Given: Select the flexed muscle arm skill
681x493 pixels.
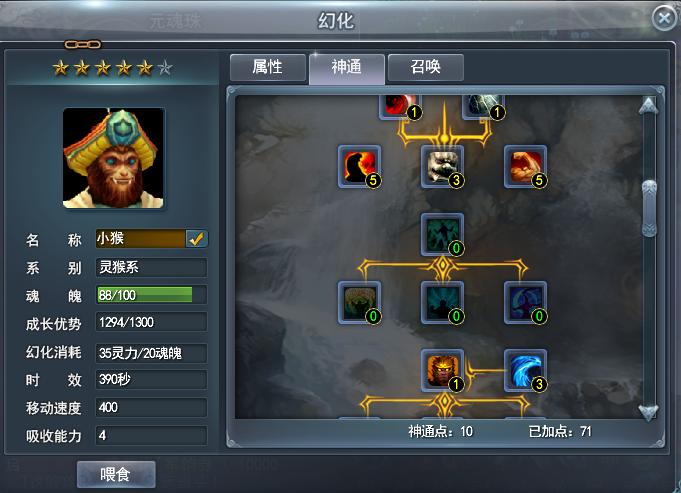Looking at the screenshot, I should click(526, 167).
